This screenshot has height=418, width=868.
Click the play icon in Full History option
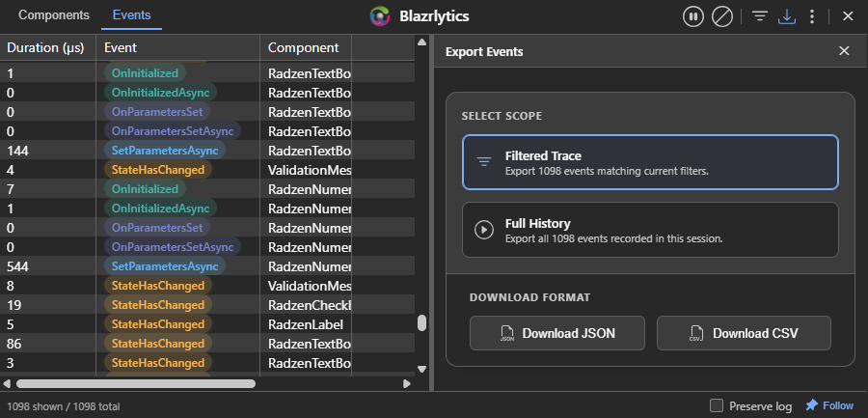[484, 230]
